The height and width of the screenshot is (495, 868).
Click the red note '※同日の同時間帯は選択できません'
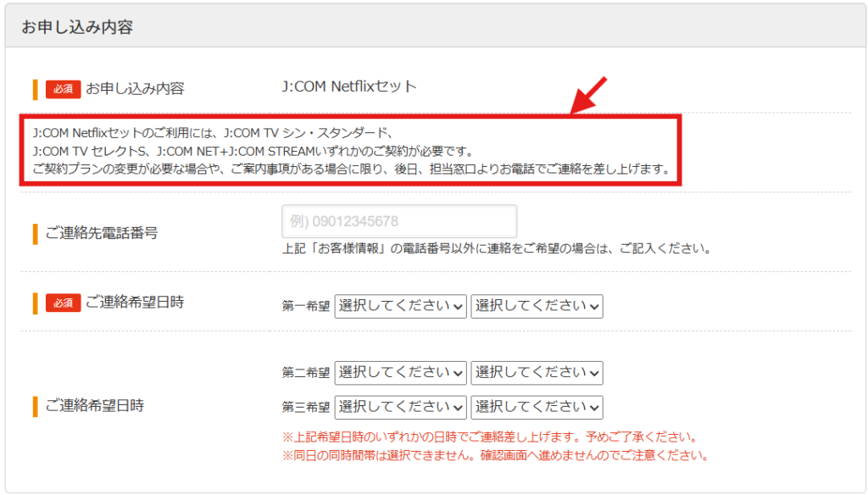495,456
